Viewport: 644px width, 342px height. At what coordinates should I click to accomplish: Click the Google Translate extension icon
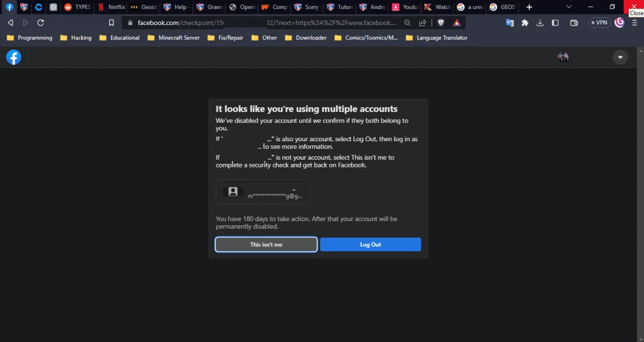click(x=510, y=23)
